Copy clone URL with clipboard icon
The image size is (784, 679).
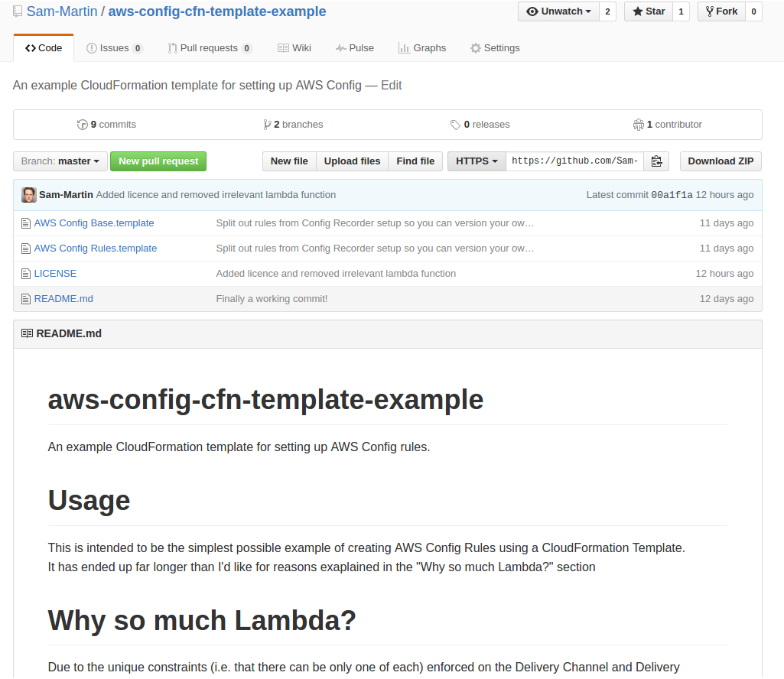(656, 161)
